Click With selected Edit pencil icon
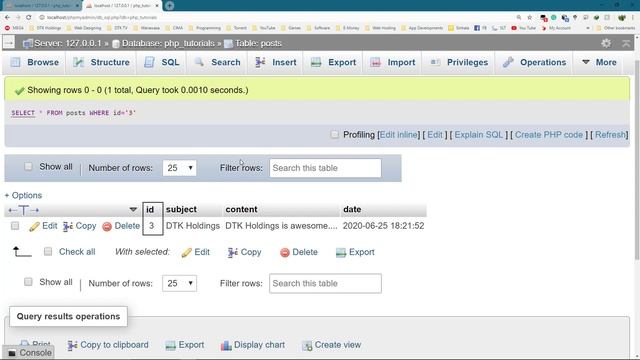 [187, 253]
